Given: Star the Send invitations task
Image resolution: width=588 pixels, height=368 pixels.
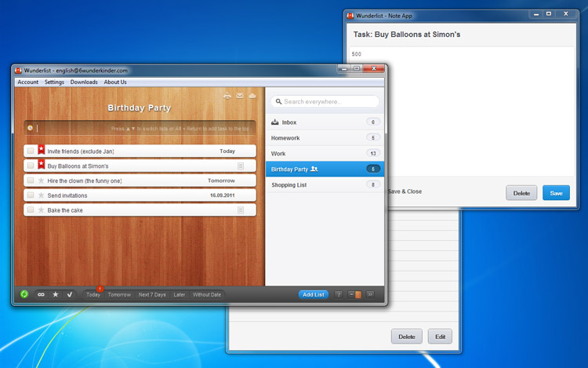Looking at the screenshot, I should 42,195.
